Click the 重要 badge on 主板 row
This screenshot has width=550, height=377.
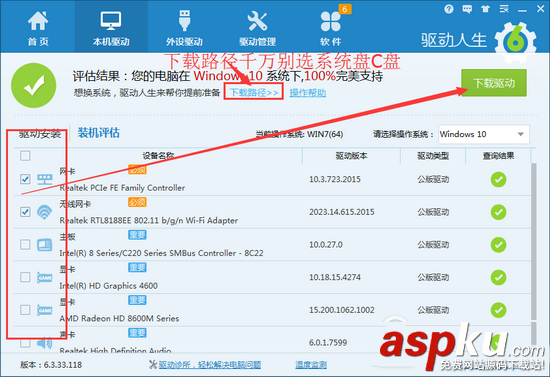click(137, 235)
